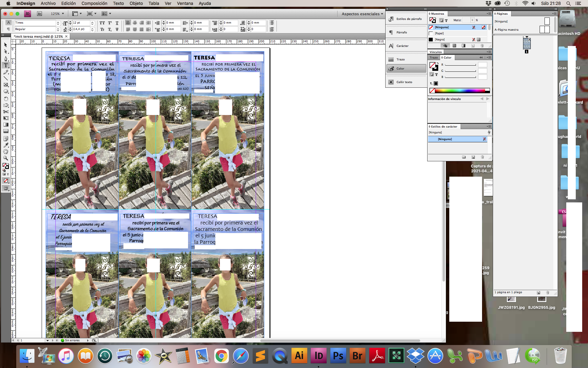
Task: Select the [Negro] swatch
Action: pos(457,40)
